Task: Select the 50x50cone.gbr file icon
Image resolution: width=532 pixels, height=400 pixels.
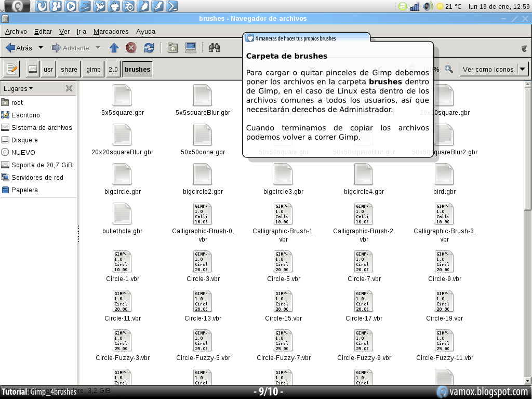Action: (x=203, y=135)
